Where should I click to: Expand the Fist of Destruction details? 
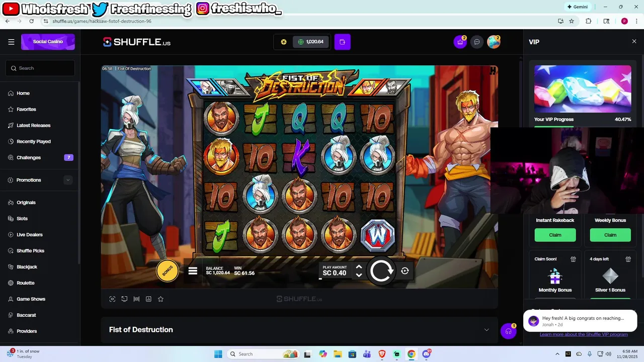tap(486, 330)
